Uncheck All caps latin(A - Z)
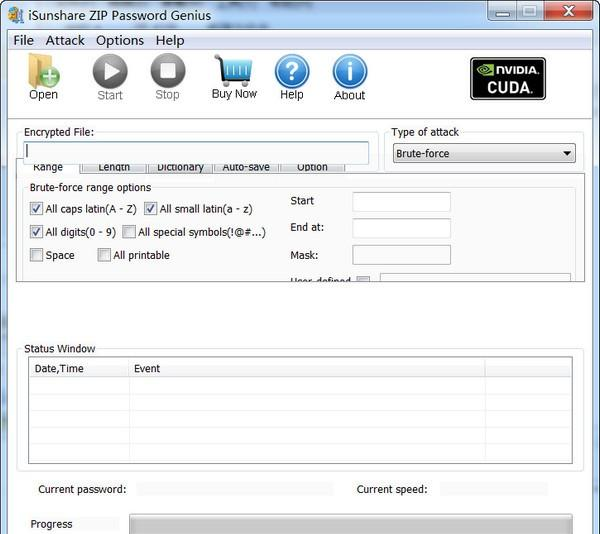 36,209
